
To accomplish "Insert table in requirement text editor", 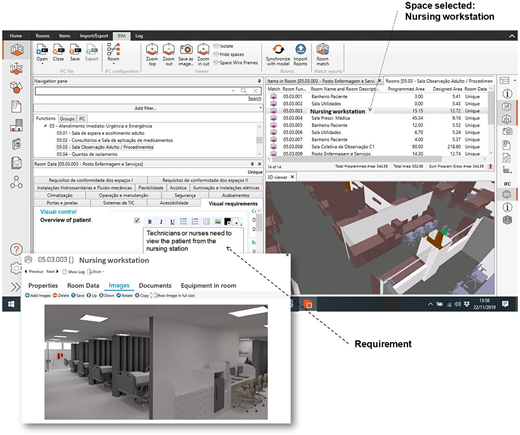I will 206,222.
